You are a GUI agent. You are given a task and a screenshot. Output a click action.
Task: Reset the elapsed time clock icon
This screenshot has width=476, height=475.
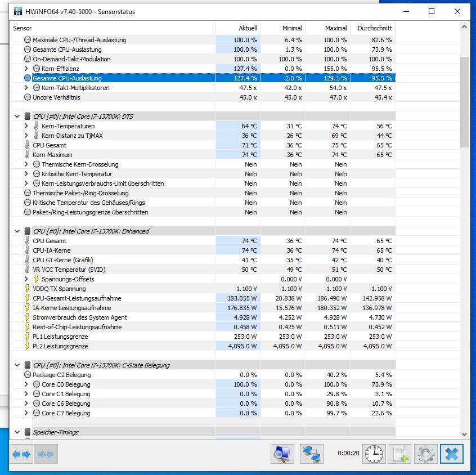pyautogui.click(x=374, y=454)
